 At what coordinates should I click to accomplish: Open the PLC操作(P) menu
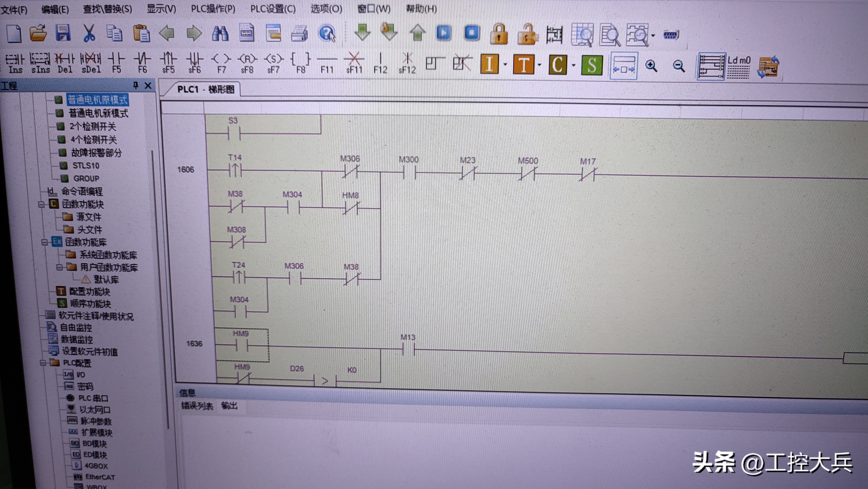[213, 9]
